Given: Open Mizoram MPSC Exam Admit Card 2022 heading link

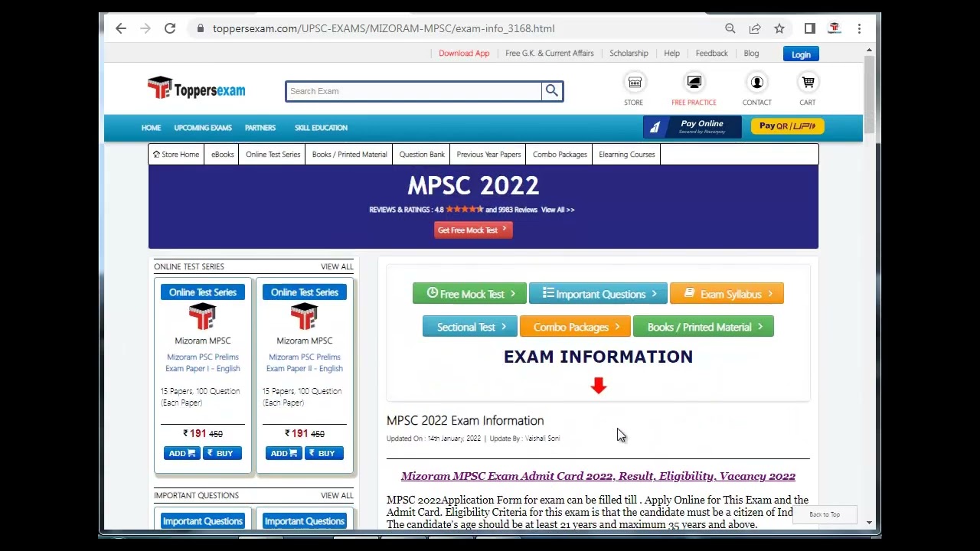Looking at the screenshot, I should pos(598,476).
